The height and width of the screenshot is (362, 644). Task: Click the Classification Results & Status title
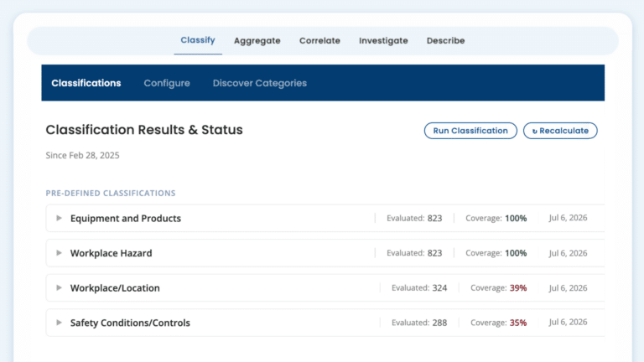[144, 130]
